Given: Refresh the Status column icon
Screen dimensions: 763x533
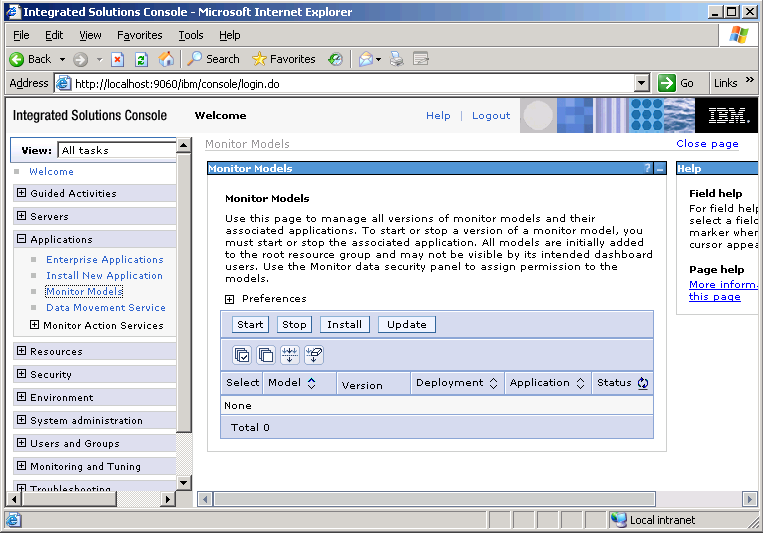Looking at the screenshot, I should (643, 383).
